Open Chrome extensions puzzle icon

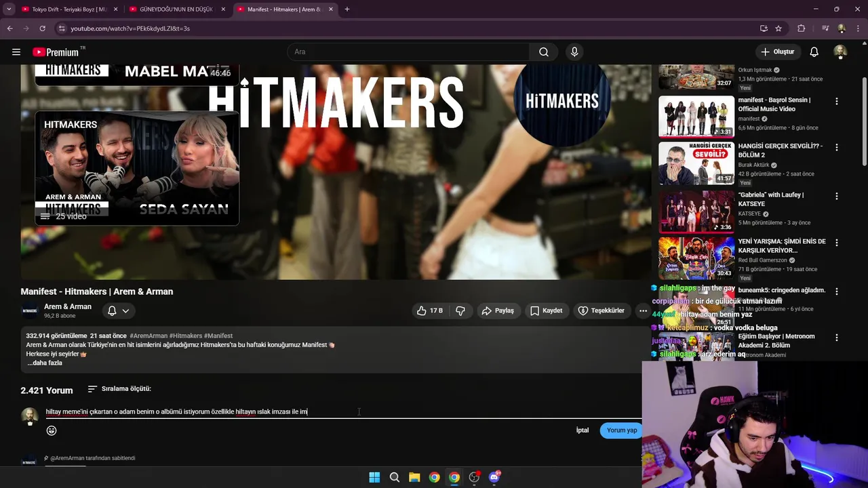[802, 28]
